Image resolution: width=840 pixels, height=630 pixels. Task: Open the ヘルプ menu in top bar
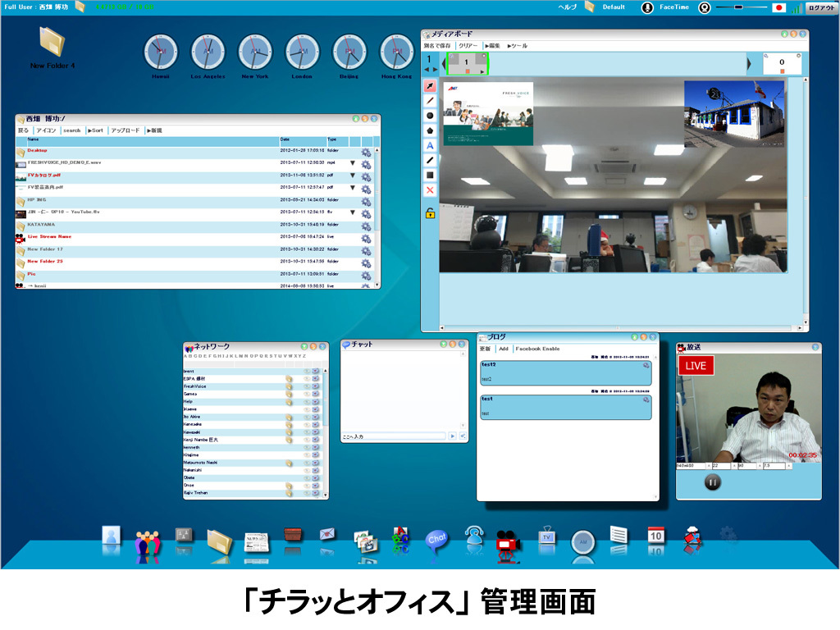(567, 7)
